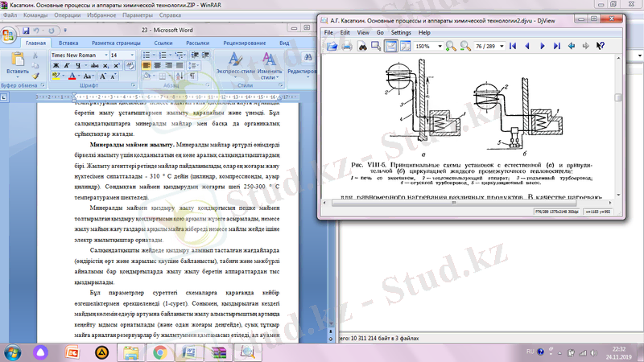Zoom in on the DjVu page

point(452,47)
